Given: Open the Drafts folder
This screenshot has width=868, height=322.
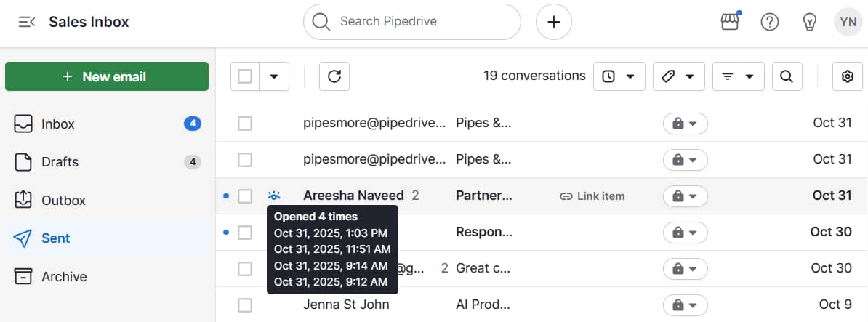Looking at the screenshot, I should (107, 162).
